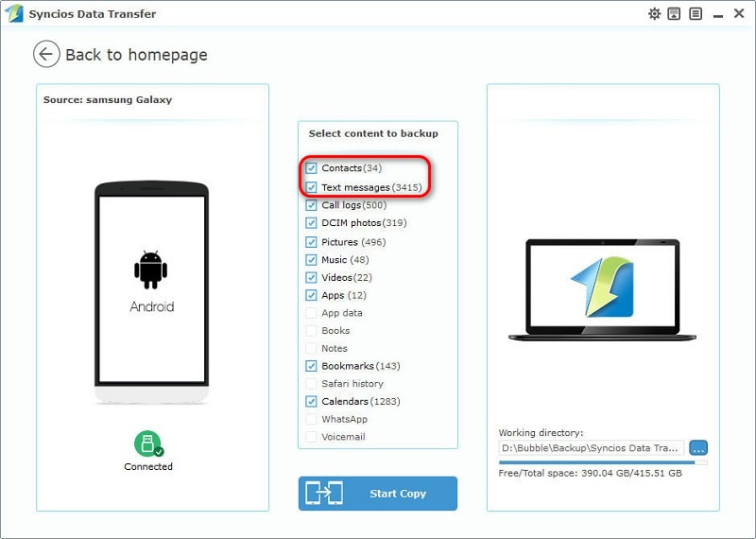Click the 'Working directory:' label
The width and height of the screenshot is (756, 539).
point(541,432)
